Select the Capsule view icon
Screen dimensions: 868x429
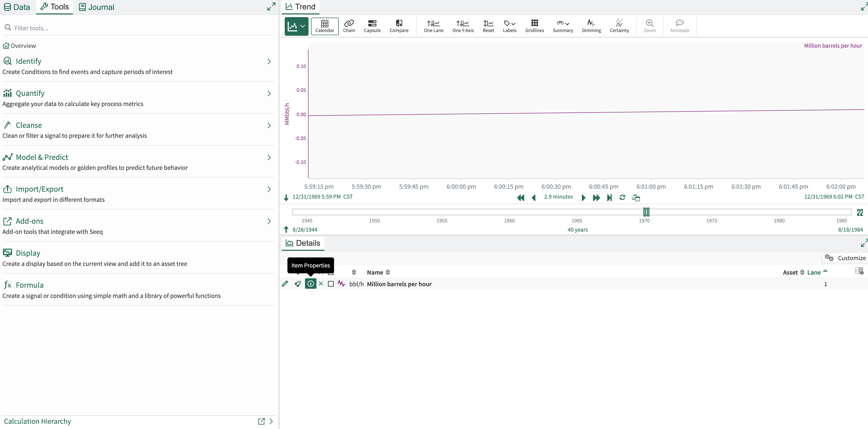[372, 26]
